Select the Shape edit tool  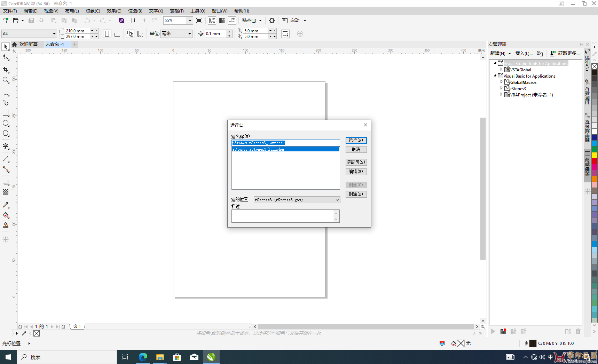tap(6, 57)
